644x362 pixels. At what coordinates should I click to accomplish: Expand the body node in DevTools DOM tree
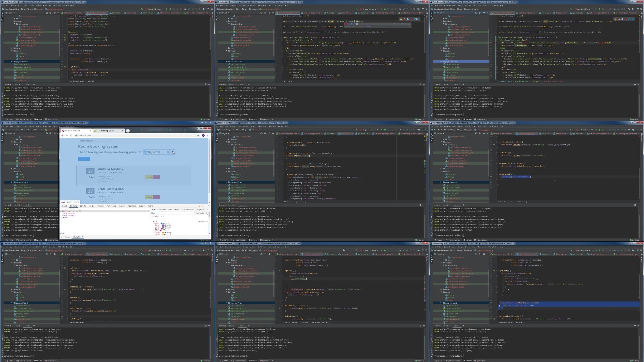(x=62, y=215)
